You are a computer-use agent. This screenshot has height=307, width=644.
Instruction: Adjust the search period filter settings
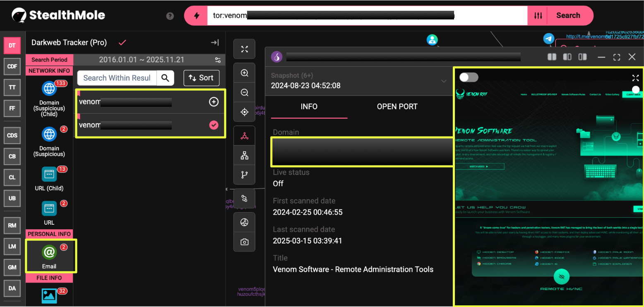coord(218,60)
